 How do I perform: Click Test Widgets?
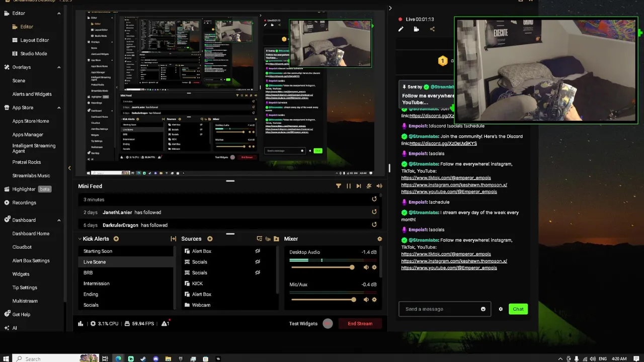[303, 324]
